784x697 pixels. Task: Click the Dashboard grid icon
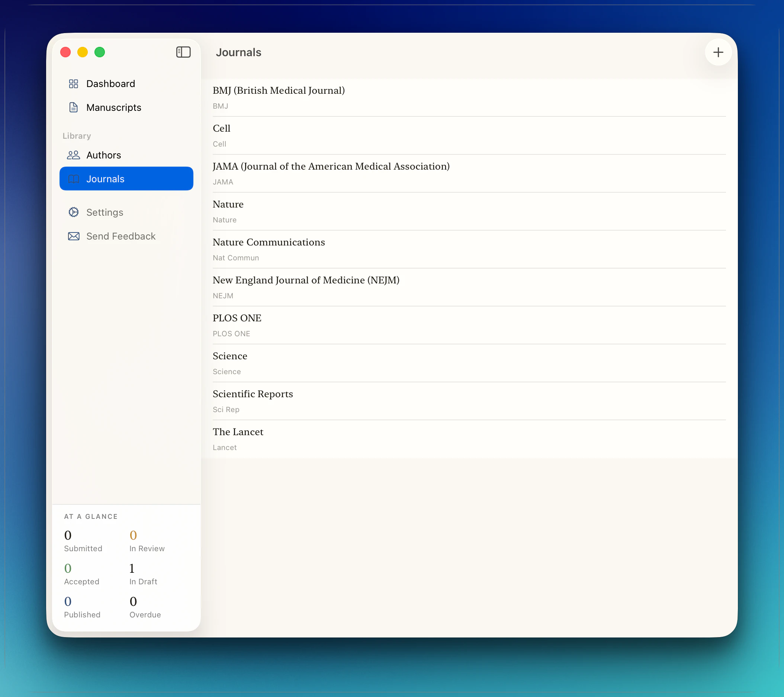pos(73,84)
